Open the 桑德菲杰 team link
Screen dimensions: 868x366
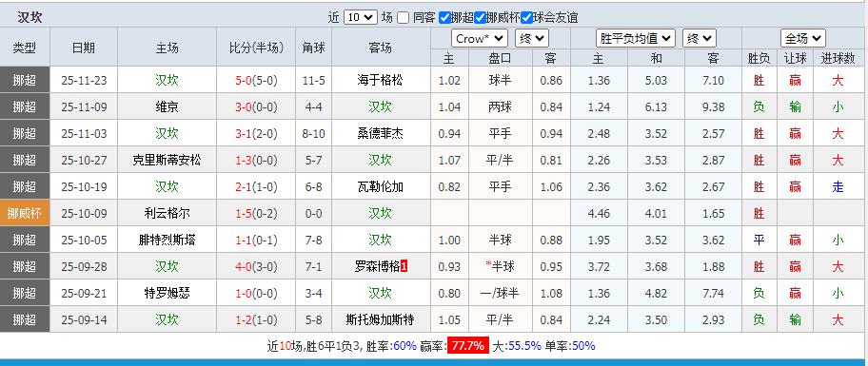pyautogui.click(x=381, y=133)
